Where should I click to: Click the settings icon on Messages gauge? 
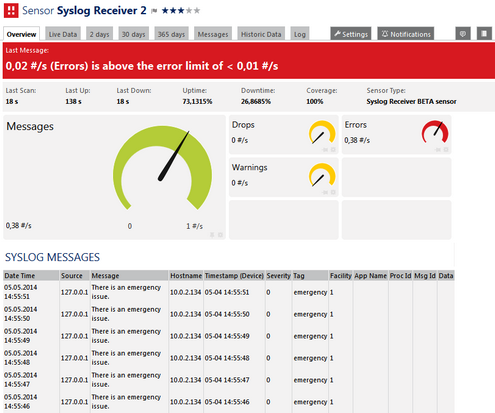click(220, 235)
